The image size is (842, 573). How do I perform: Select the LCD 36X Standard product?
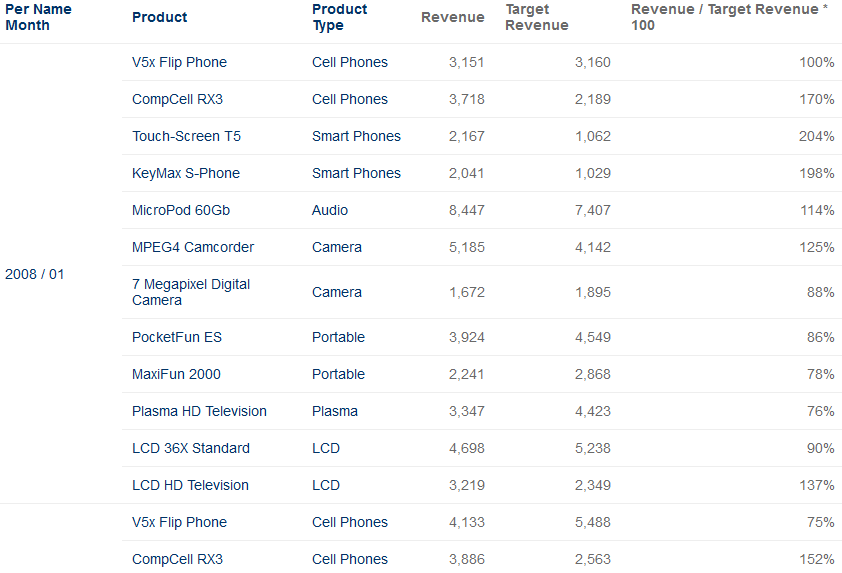[191, 448]
